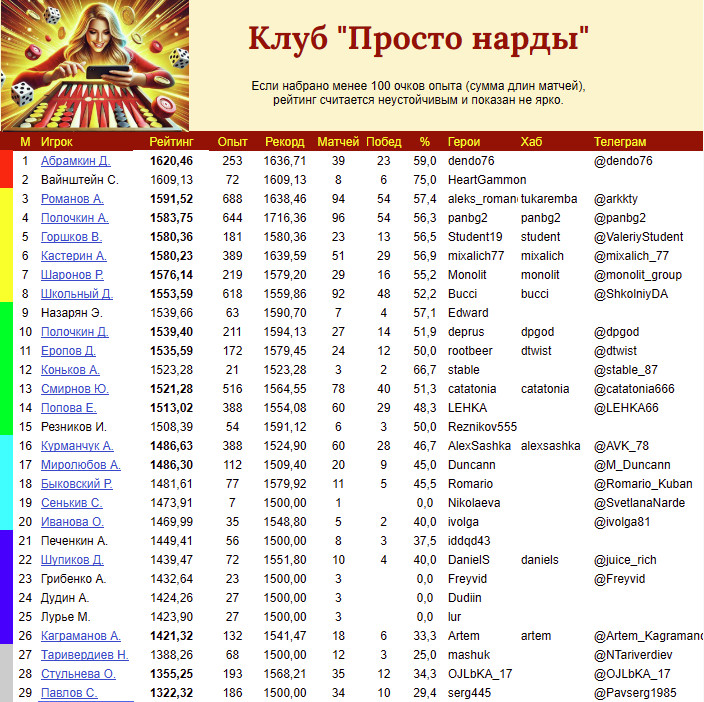Click player name Дудин А.
704x702 pixels.
point(65,598)
